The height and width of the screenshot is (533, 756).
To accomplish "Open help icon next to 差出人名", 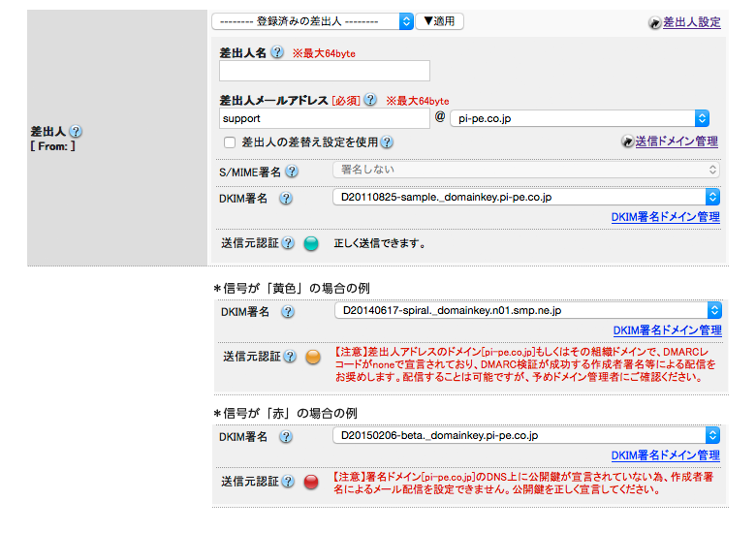I will pos(277,52).
